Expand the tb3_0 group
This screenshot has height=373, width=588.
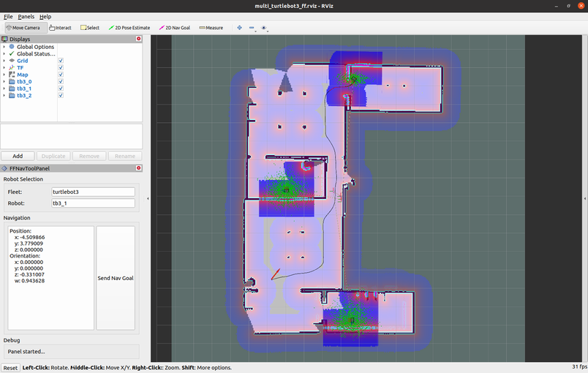point(4,82)
